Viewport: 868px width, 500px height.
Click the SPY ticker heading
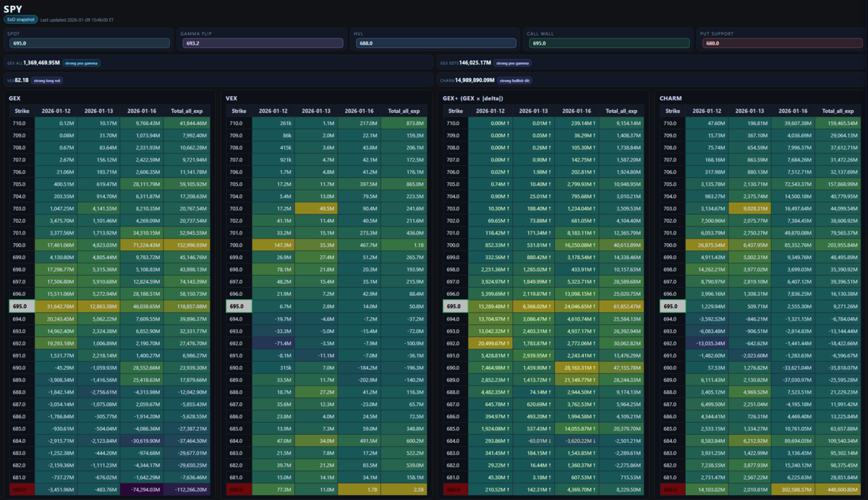(x=13, y=8)
